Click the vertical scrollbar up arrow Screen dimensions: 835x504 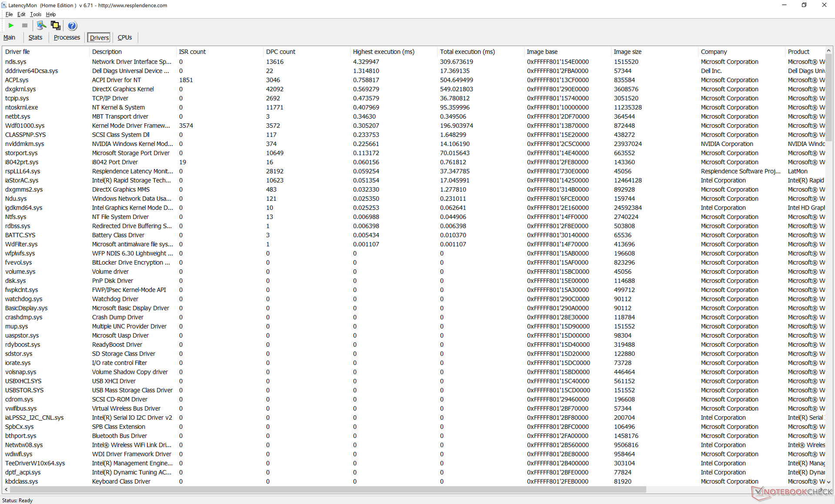point(828,51)
